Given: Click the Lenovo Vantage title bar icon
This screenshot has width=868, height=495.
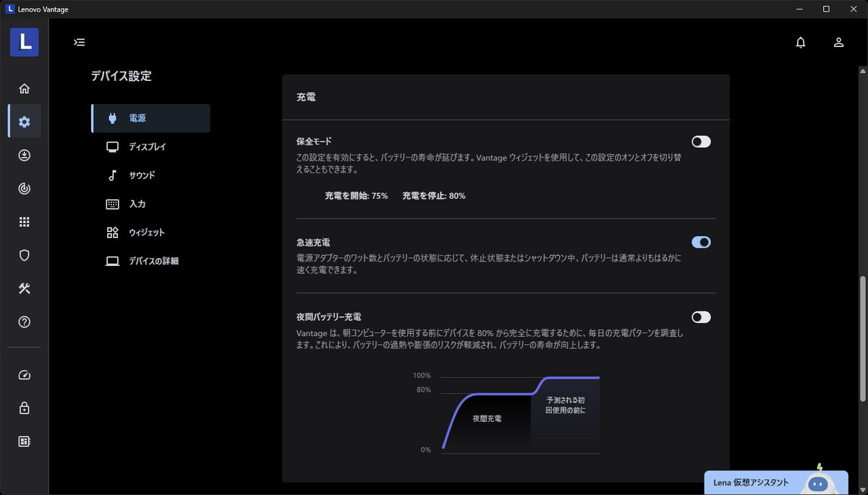Looking at the screenshot, I should (9, 9).
